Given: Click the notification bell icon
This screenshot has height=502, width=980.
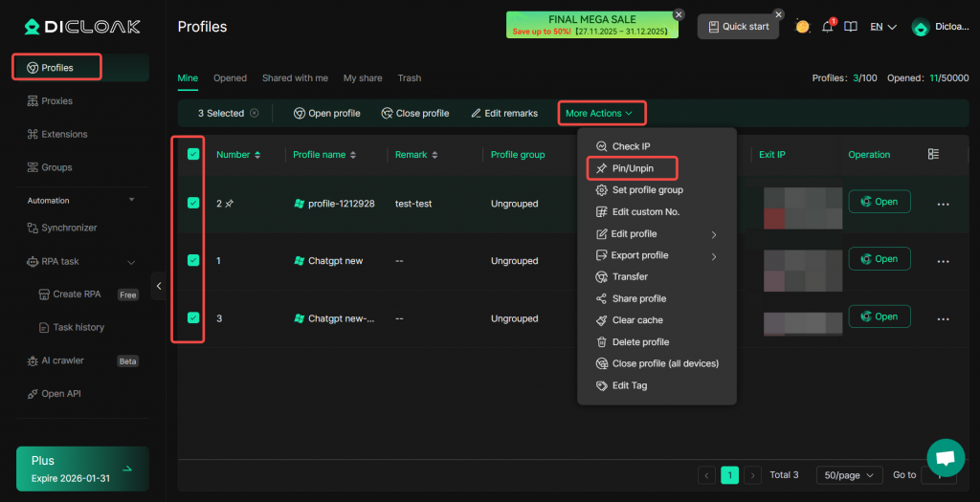Looking at the screenshot, I should click(827, 27).
